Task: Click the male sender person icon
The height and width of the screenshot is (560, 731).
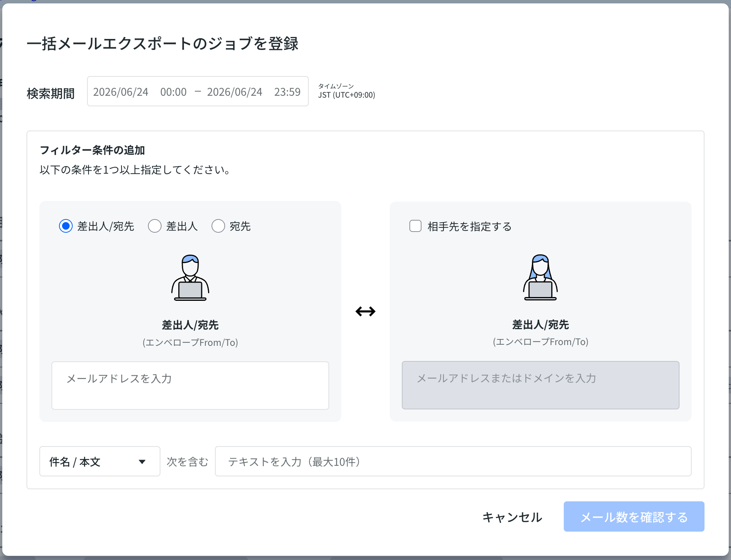Action: tap(190, 278)
